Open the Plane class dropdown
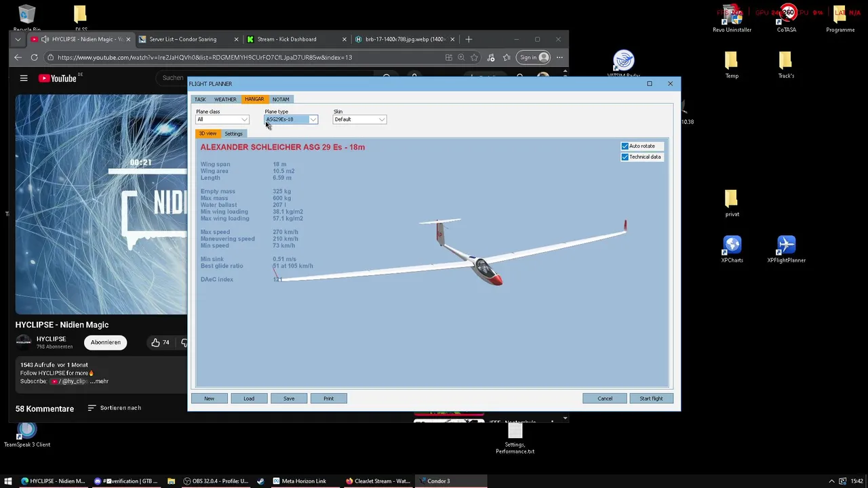868x488 pixels. pos(222,119)
